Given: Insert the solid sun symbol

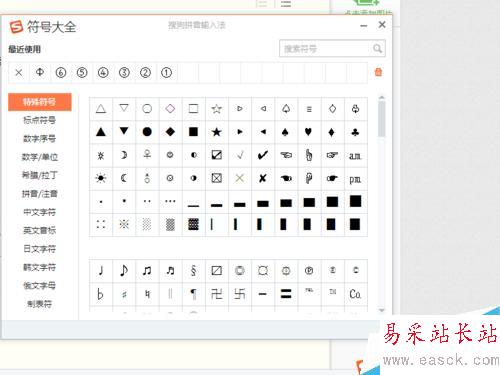Looking at the screenshot, I should [101, 178].
